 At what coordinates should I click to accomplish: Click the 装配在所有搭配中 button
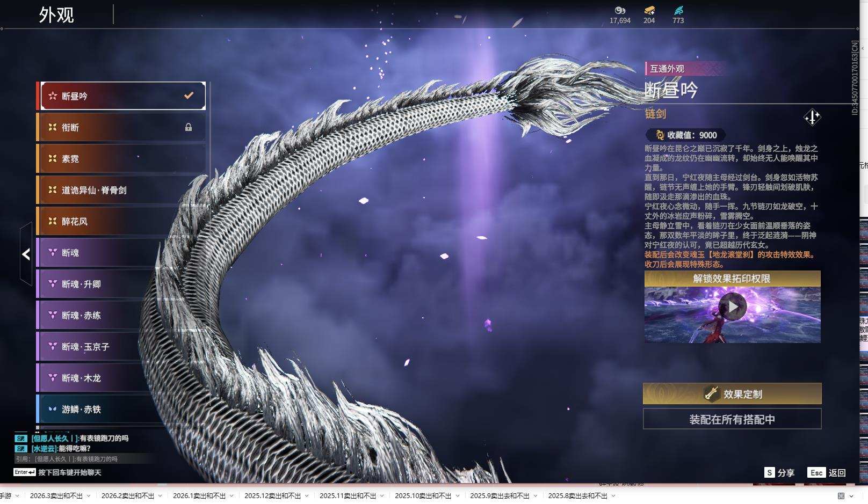coord(732,419)
